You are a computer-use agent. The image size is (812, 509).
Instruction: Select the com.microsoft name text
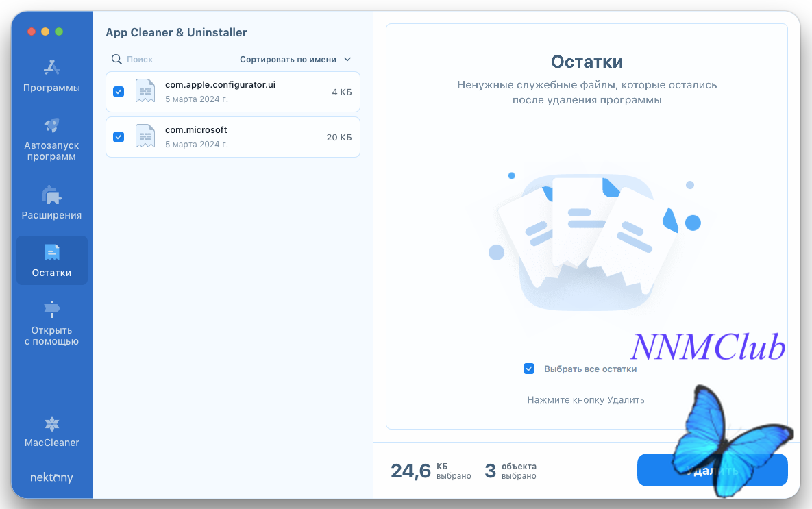(x=196, y=129)
